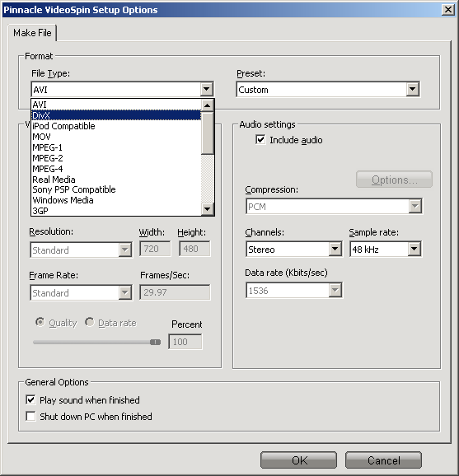The image size is (459, 476).
Task: Select the Quality radio button
Action: click(x=40, y=322)
